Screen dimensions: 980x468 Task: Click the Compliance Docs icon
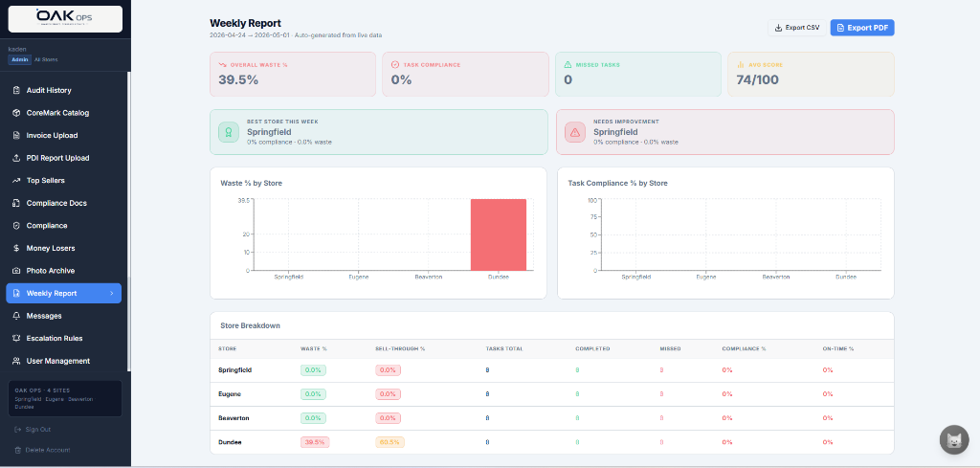tap(16, 203)
